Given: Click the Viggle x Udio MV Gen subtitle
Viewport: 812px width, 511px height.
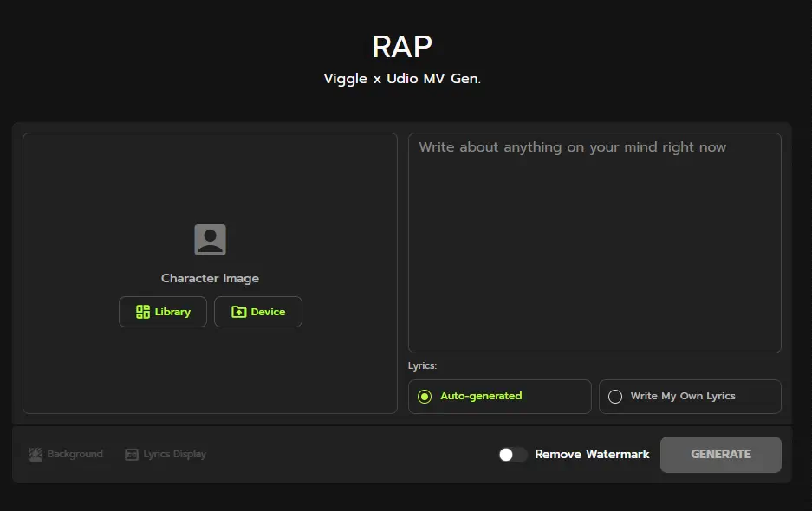Looking at the screenshot, I should [402, 79].
